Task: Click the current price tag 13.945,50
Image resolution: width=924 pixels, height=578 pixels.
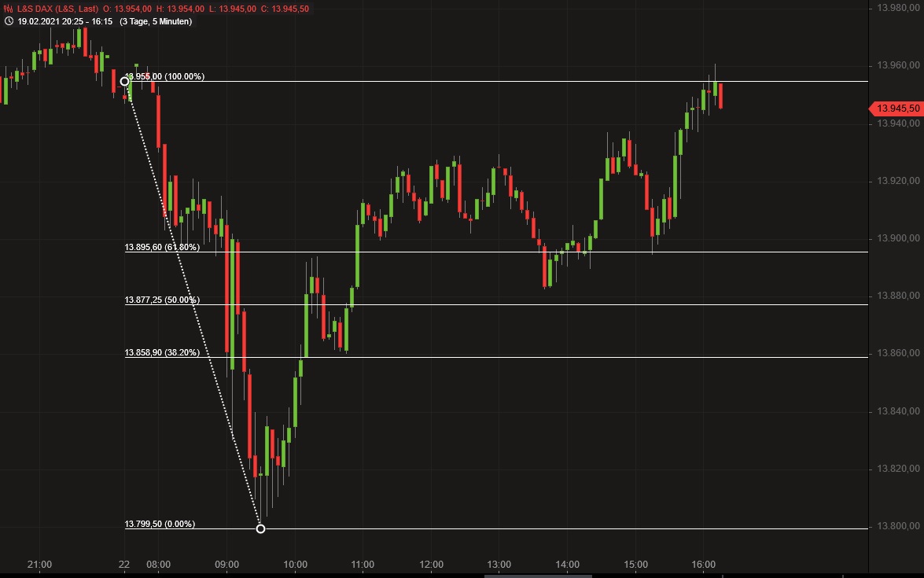Action: (x=896, y=109)
